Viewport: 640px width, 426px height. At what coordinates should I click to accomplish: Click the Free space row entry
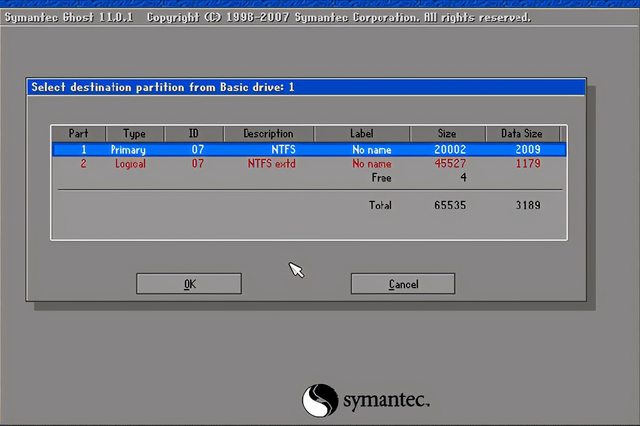(x=381, y=178)
